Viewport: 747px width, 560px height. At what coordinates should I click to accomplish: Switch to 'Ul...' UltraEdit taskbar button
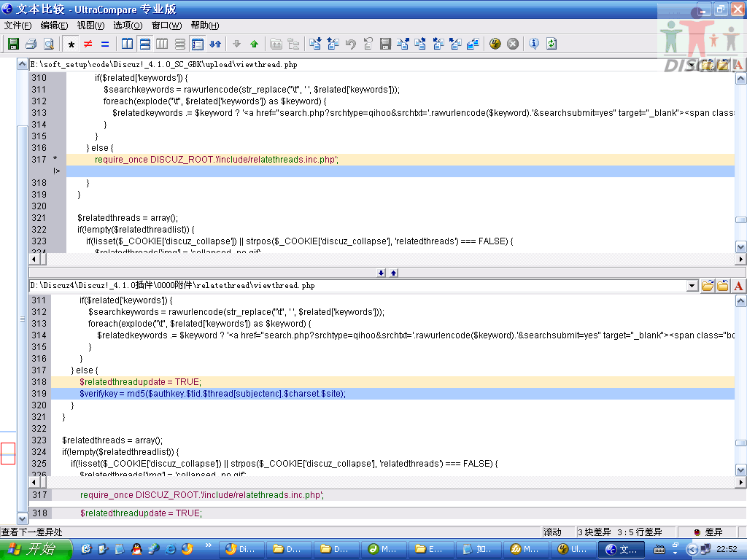point(573,550)
